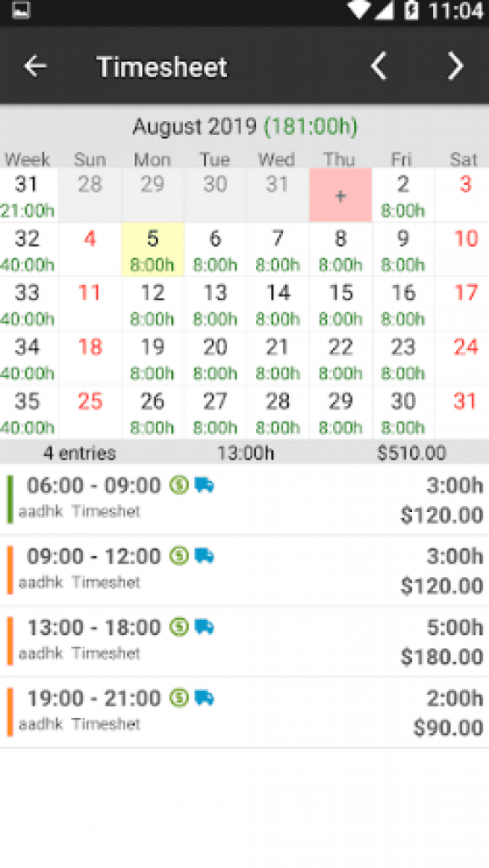Navigate to previous month with left chevron
The width and height of the screenshot is (489, 868).
(x=379, y=66)
